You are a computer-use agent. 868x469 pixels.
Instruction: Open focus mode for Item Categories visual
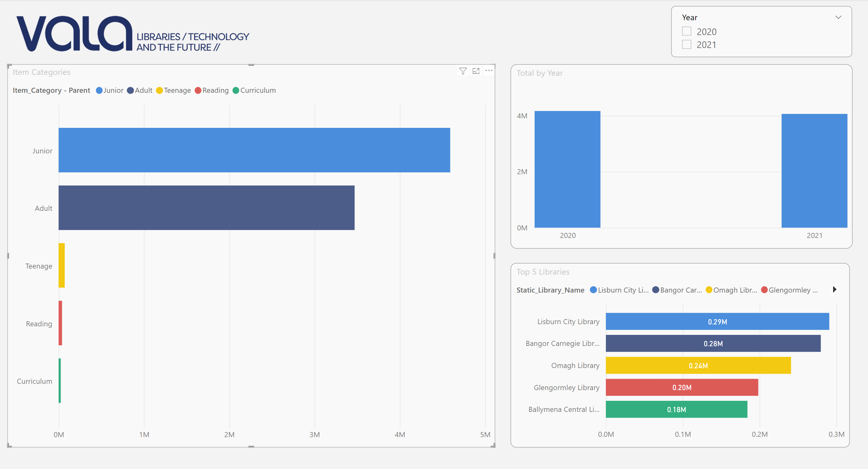click(476, 71)
